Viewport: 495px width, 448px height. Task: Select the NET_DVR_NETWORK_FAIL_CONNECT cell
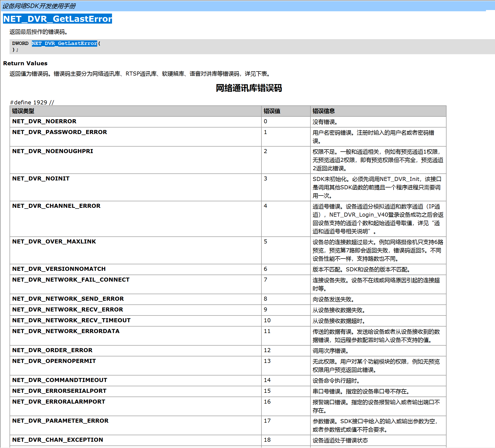click(x=136, y=284)
